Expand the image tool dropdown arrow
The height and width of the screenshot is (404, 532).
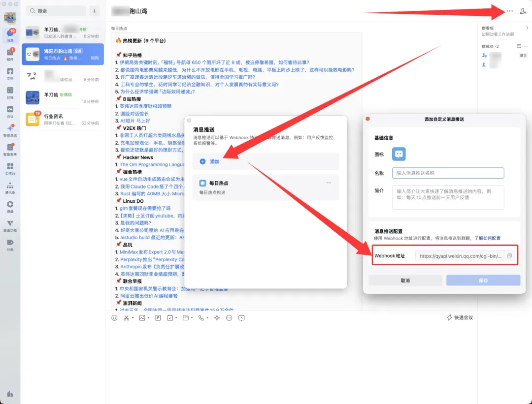[148, 318]
